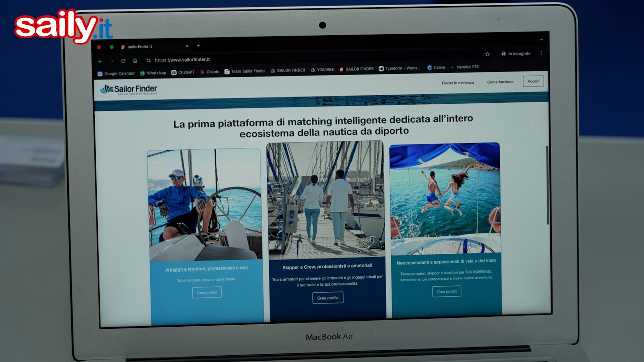The width and height of the screenshot is (644, 362).
Task: Click the 'La prima piattaforma di matching' headline
Action: 324,126
